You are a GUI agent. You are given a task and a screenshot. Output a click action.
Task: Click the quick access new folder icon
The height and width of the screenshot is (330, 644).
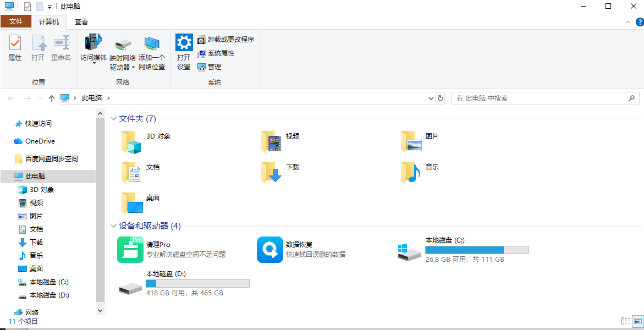[40, 7]
